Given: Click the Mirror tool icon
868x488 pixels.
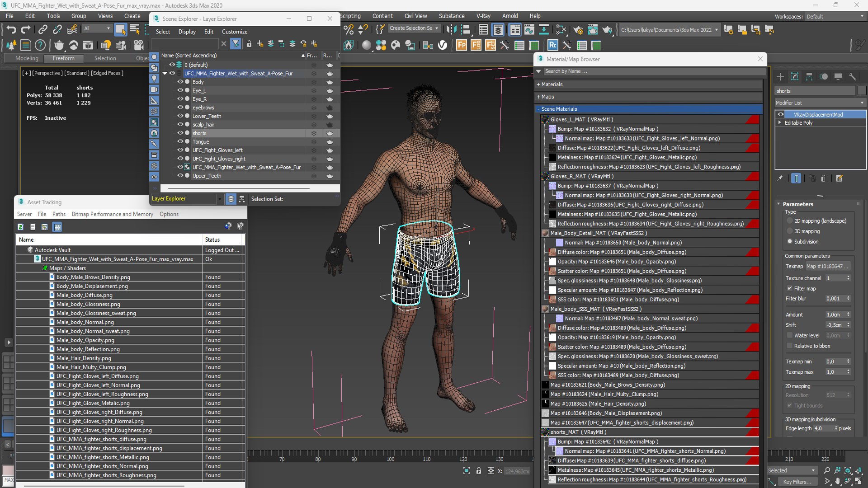Looking at the screenshot, I should tap(451, 30).
